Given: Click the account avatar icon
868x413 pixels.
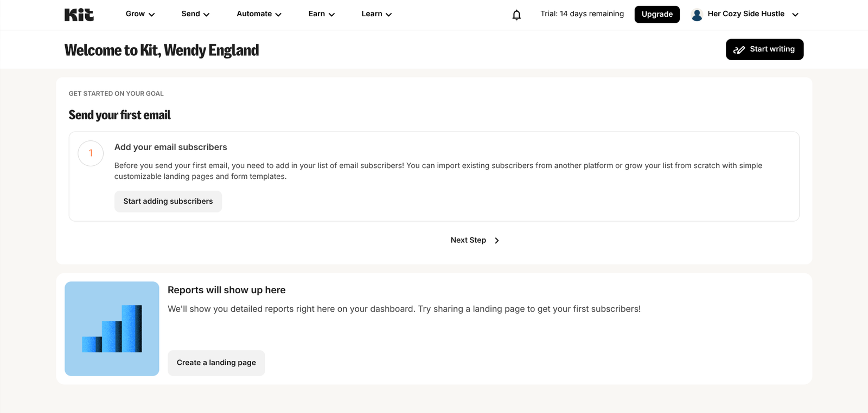Looking at the screenshot, I should pos(697,15).
